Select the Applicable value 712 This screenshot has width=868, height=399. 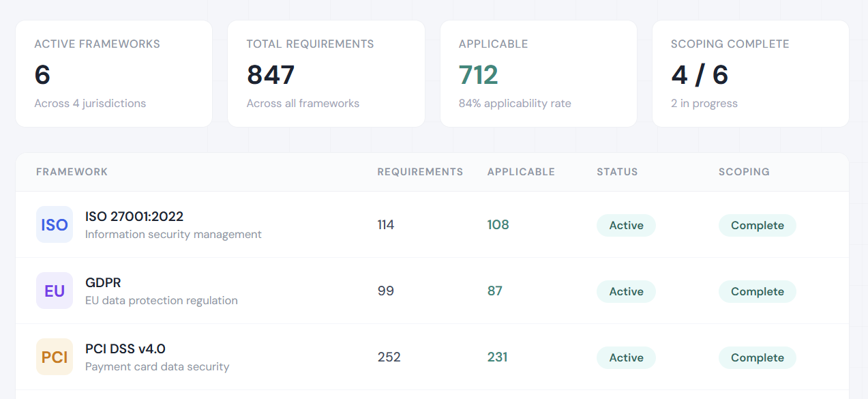click(x=479, y=75)
